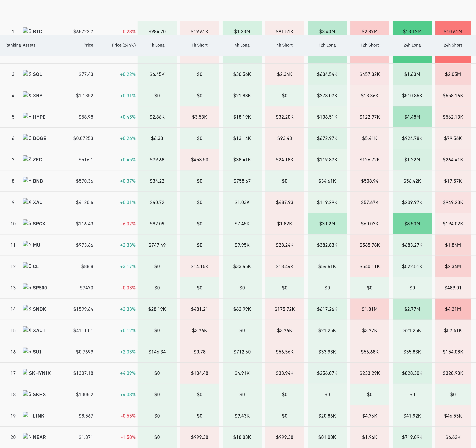Click the ZEC 1h Short cell $458.50
Screen dimensions: 476x448
[200, 159]
